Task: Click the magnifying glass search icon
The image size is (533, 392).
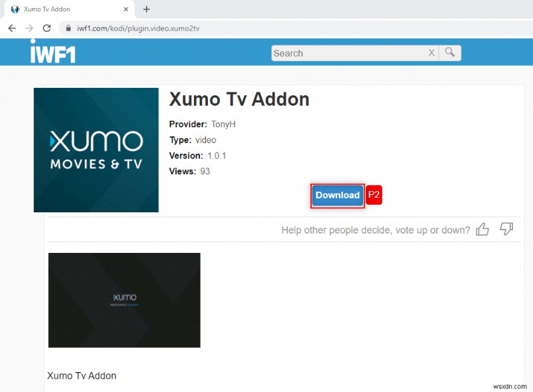Action: point(449,53)
